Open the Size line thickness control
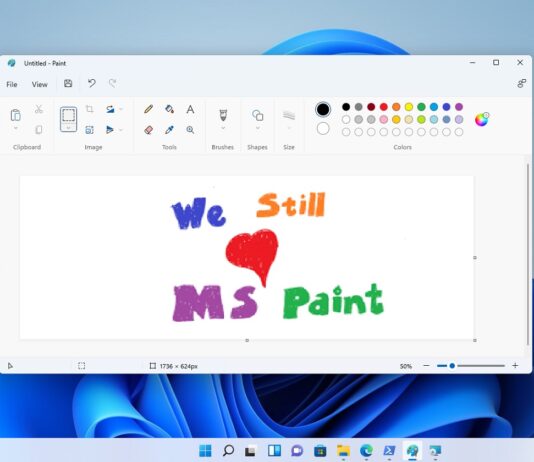The height and width of the screenshot is (462, 534). click(289, 115)
